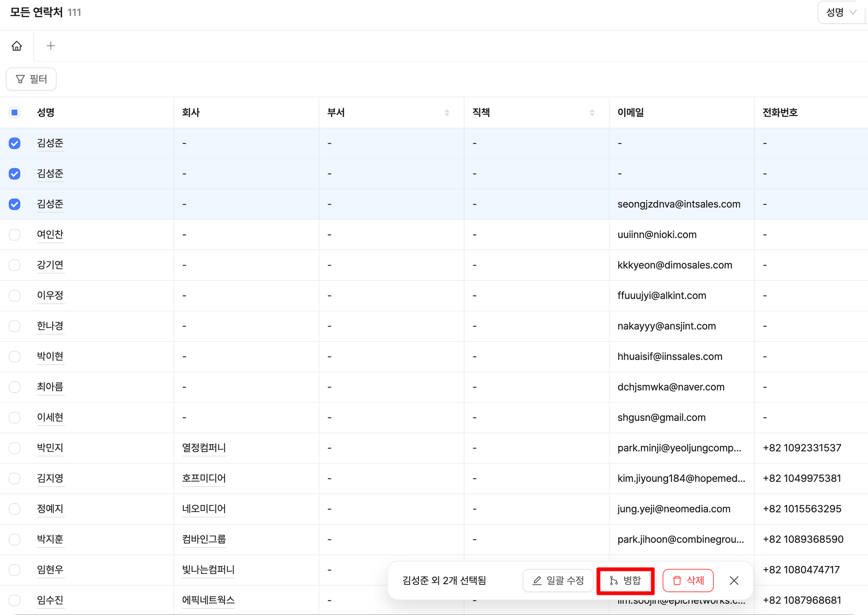Open contact 임현우 name link
868x615 pixels.
click(x=50, y=570)
